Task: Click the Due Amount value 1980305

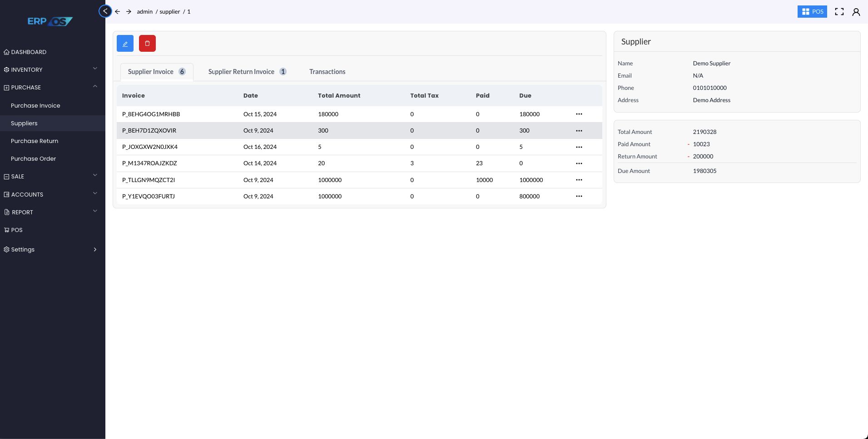Action: click(x=704, y=171)
